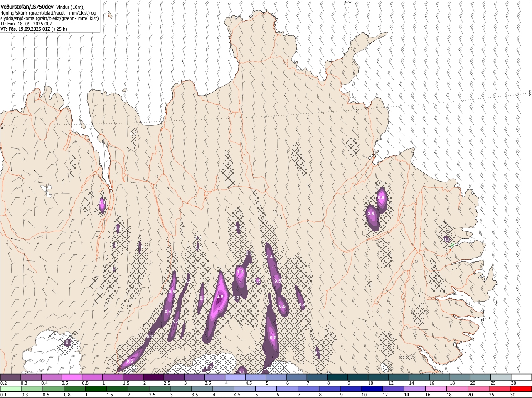Select upper legend swatch labeled 0.4
The image size is (532, 398).
tap(51, 377)
